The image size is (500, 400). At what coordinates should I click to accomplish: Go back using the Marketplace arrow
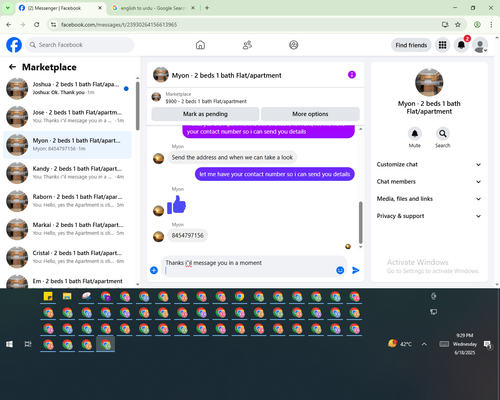12,67
